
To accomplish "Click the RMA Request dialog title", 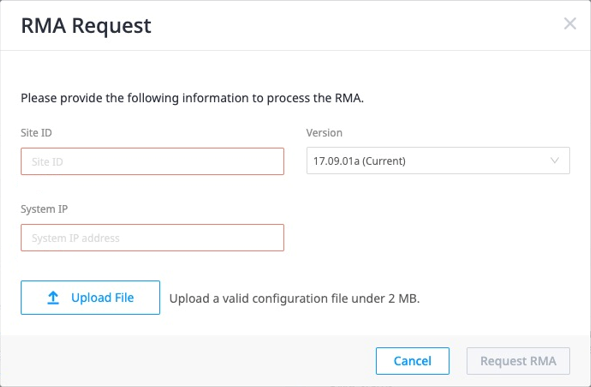I will click(86, 26).
